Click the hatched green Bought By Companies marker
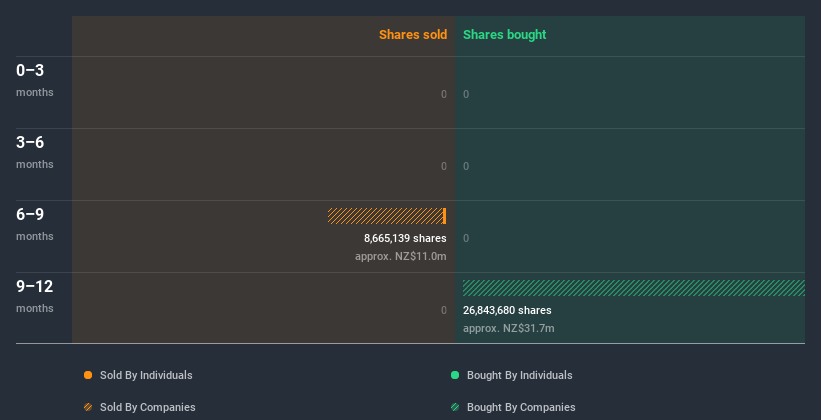 coord(455,407)
